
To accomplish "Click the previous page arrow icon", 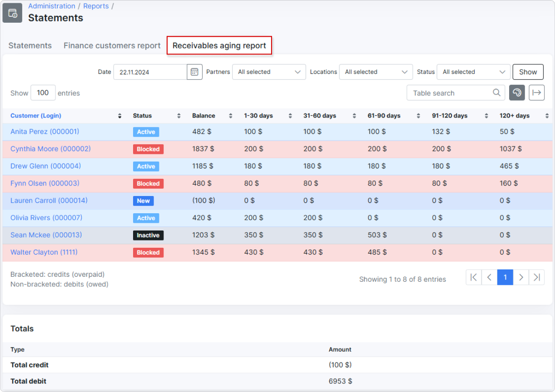I will point(489,277).
